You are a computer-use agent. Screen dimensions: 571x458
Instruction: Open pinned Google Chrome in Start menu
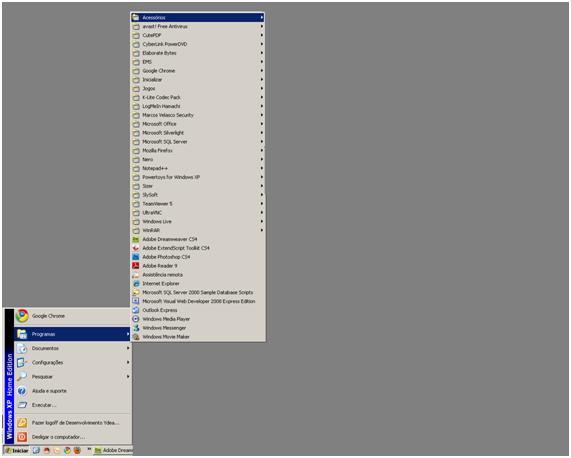click(x=72, y=316)
